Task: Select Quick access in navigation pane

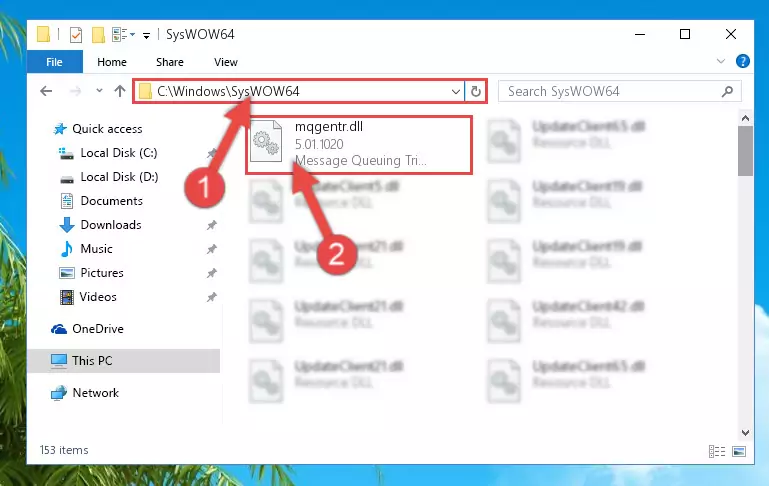Action: coord(107,129)
